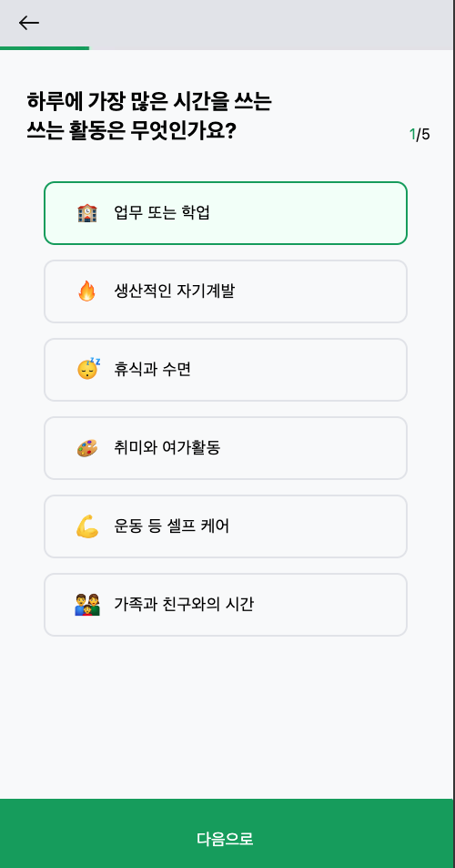This screenshot has width=455, height=868.
Task: Click the green filled part of the progress bar
Action: point(45,48)
